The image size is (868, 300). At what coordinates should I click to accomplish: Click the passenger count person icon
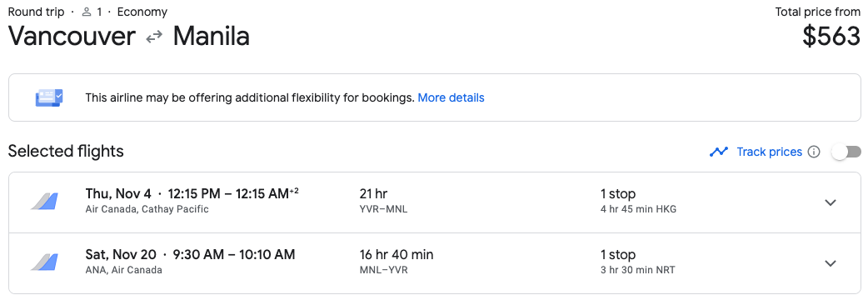click(x=87, y=12)
